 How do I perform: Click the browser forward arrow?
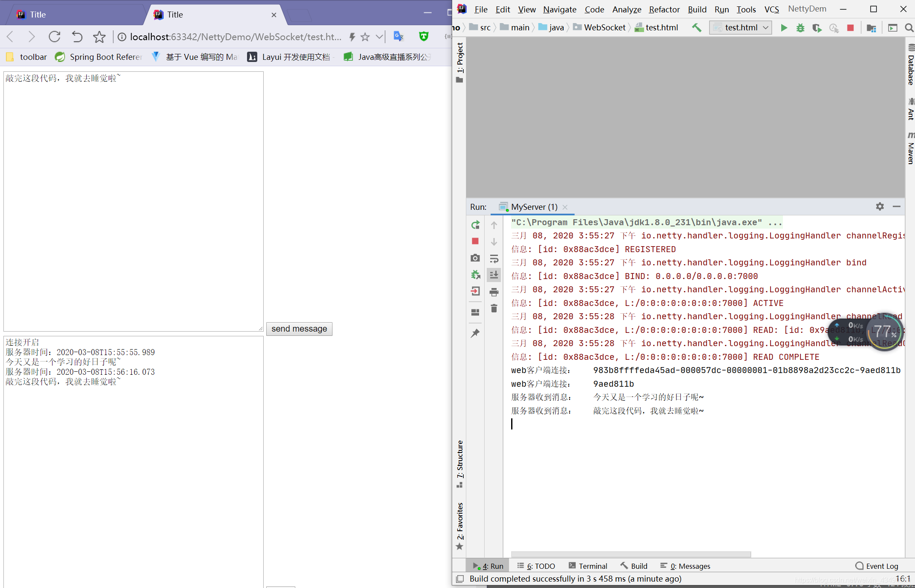point(31,37)
